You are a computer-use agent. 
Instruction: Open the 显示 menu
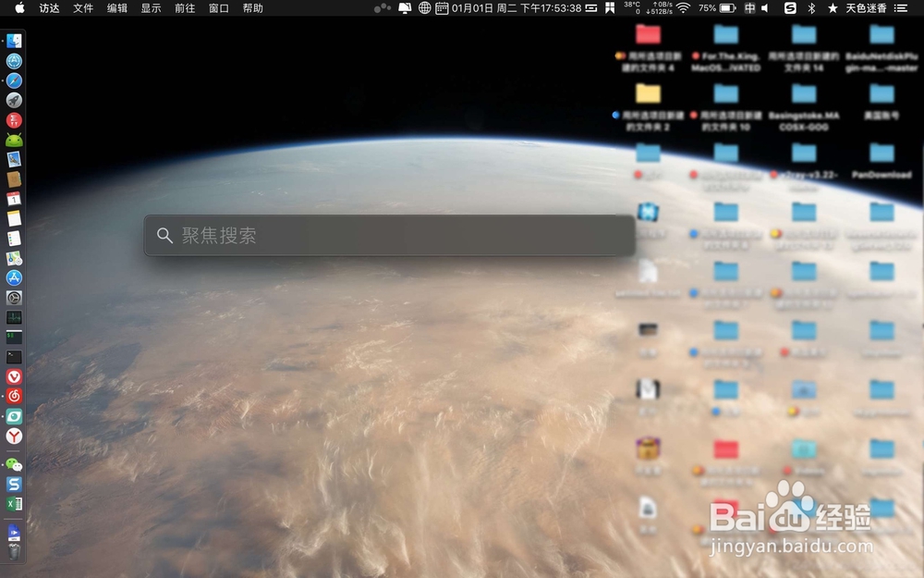[x=151, y=7]
